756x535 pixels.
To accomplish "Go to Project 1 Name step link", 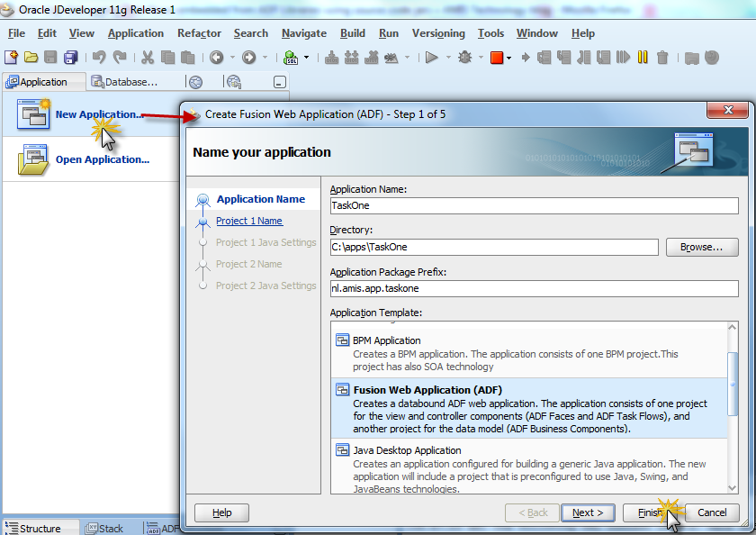I will (248, 221).
